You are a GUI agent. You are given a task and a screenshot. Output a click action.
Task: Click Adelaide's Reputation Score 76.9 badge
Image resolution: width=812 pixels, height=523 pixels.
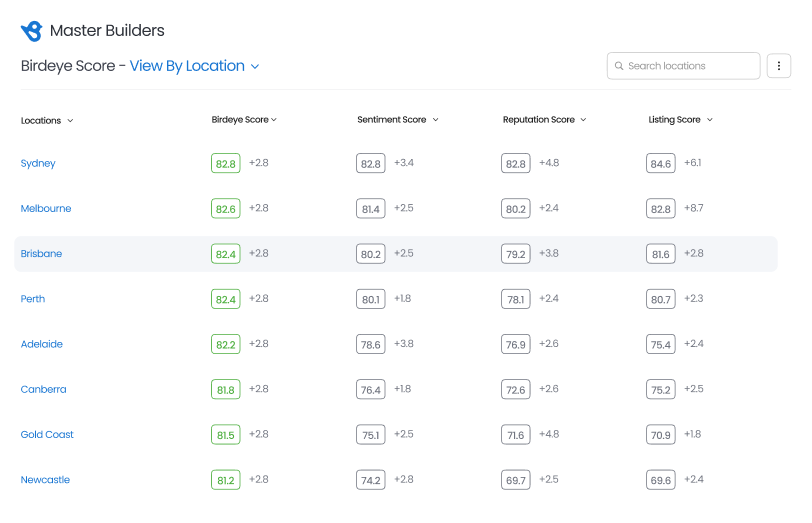[x=516, y=344]
